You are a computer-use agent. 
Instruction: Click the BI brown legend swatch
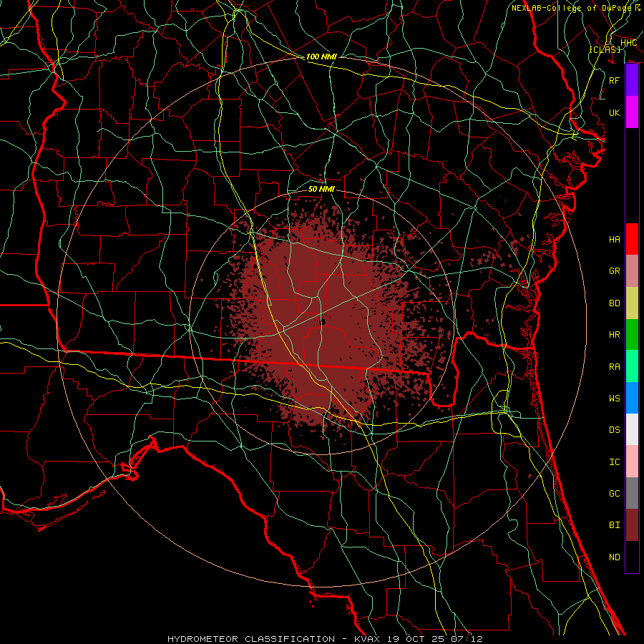tap(632, 525)
